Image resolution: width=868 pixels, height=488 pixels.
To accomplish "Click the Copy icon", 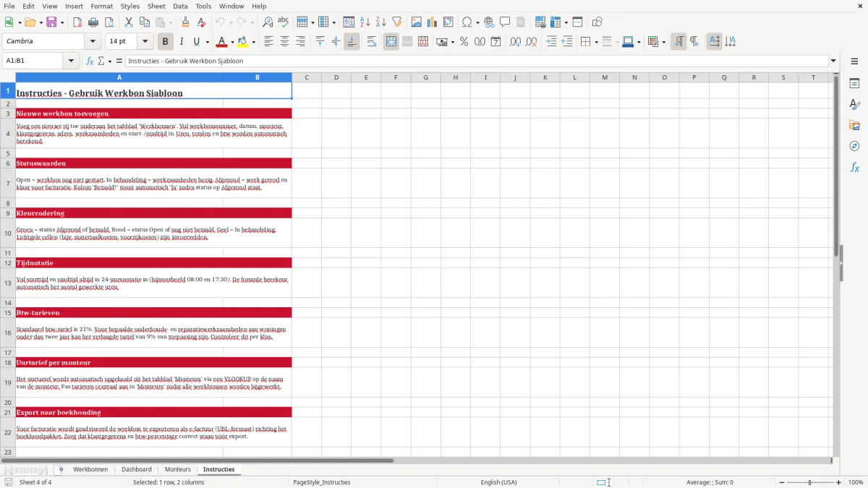I will 144,22.
